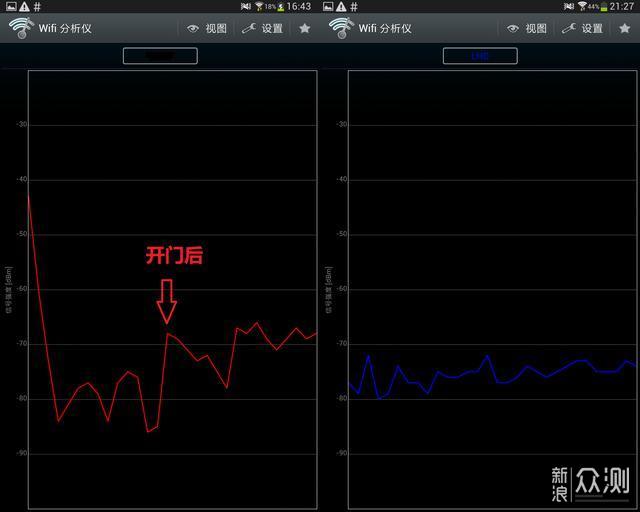Viewport: 640px width, 512px height.
Task: Click the red downward arrow on the graph
Action: [x=167, y=301]
